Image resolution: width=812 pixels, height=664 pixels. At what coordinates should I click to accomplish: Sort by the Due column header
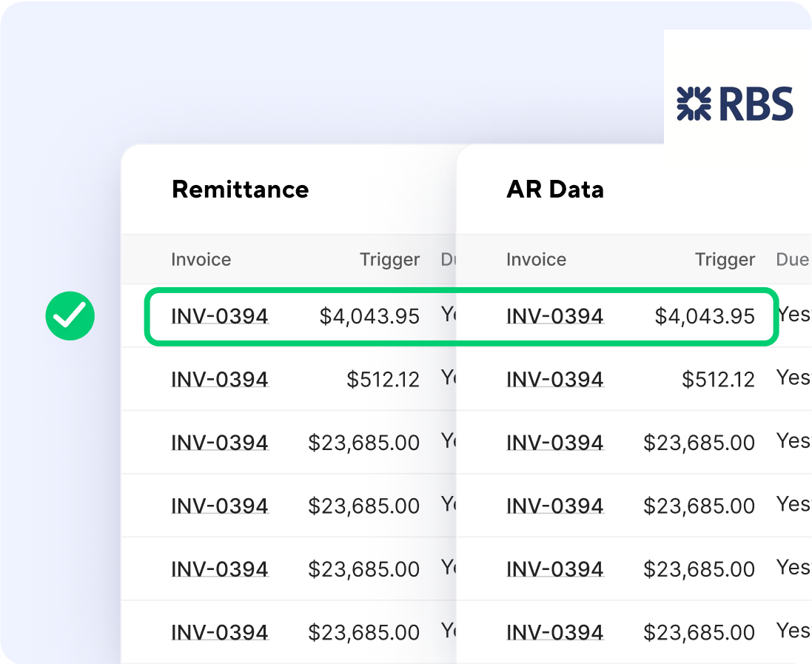[x=793, y=260]
